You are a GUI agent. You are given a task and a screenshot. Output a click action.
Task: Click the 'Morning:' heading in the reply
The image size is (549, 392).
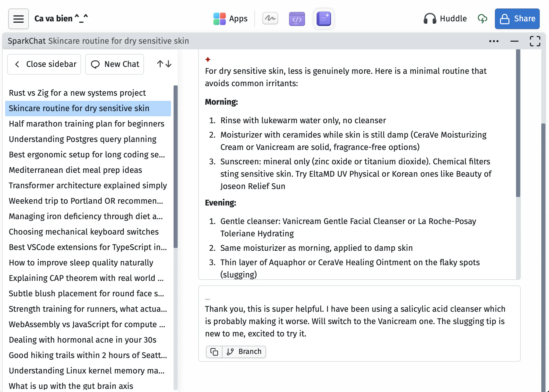coord(221,102)
